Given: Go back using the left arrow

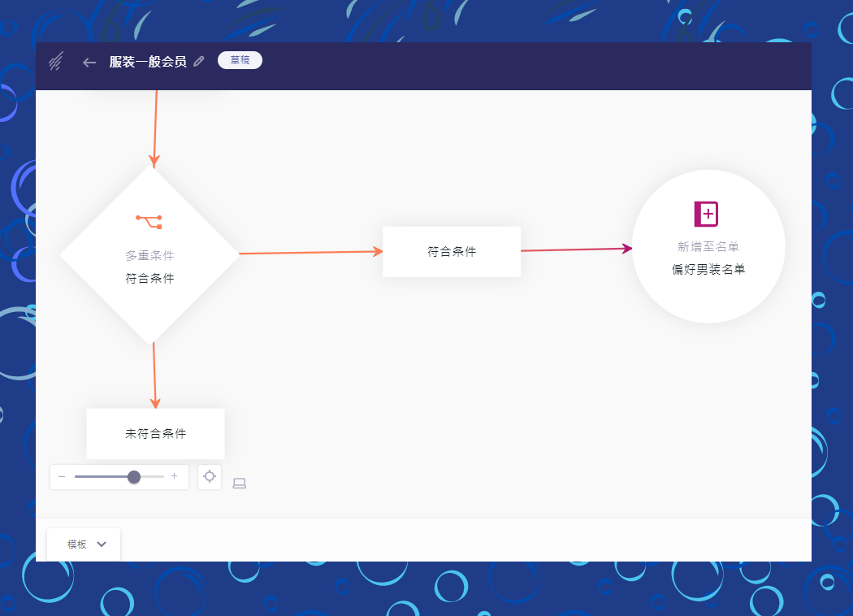Looking at the screenshot, I should [x=89, y=62].
